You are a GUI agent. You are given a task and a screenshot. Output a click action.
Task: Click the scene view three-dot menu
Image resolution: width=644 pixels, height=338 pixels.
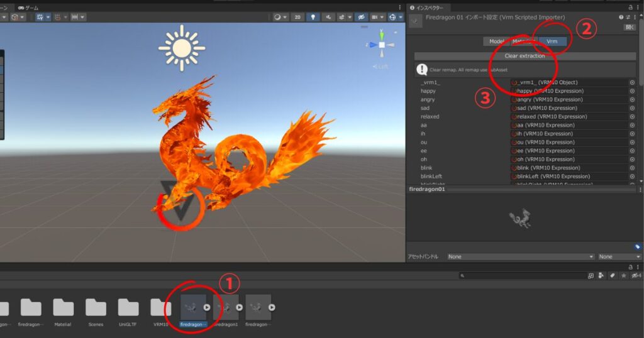(399, 8)
